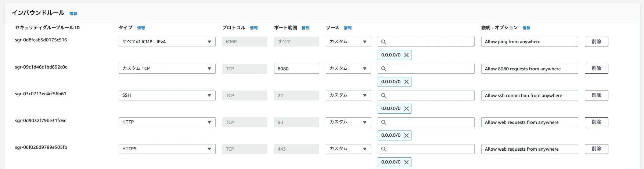Click the port range field showing 8080
Image resolution: width=644 pixels, height=169 pixels.
296,69
